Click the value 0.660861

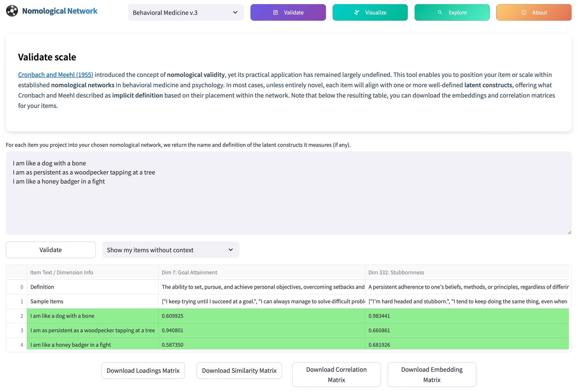point(379,330)
